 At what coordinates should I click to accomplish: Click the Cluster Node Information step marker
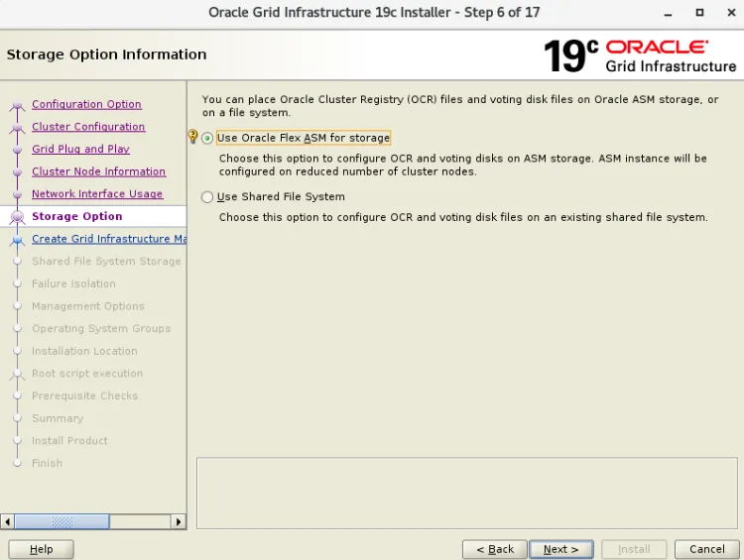tap(18, 172)
